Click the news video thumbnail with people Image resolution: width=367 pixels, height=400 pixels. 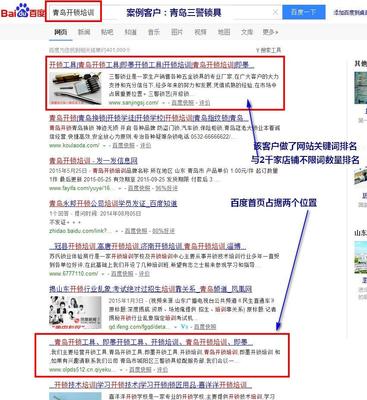pos(75,313)
